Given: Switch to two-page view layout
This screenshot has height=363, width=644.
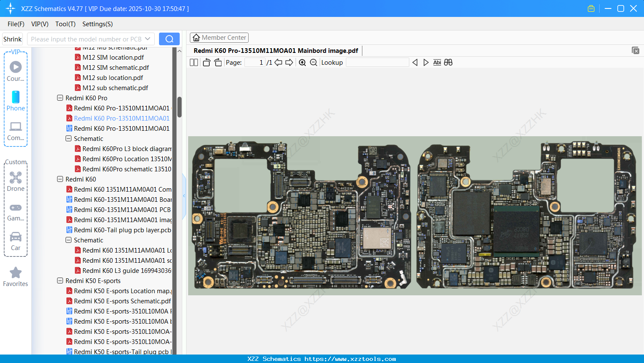Looking at the screenshot, I should click(x=194, y=62).
